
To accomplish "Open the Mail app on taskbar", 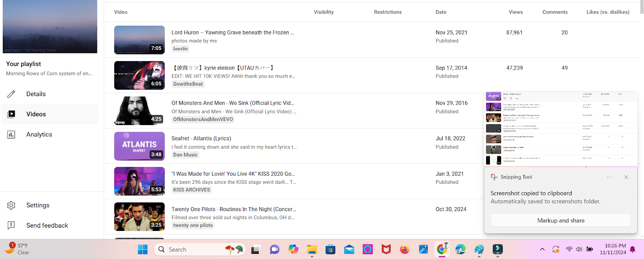I will 349,249.
